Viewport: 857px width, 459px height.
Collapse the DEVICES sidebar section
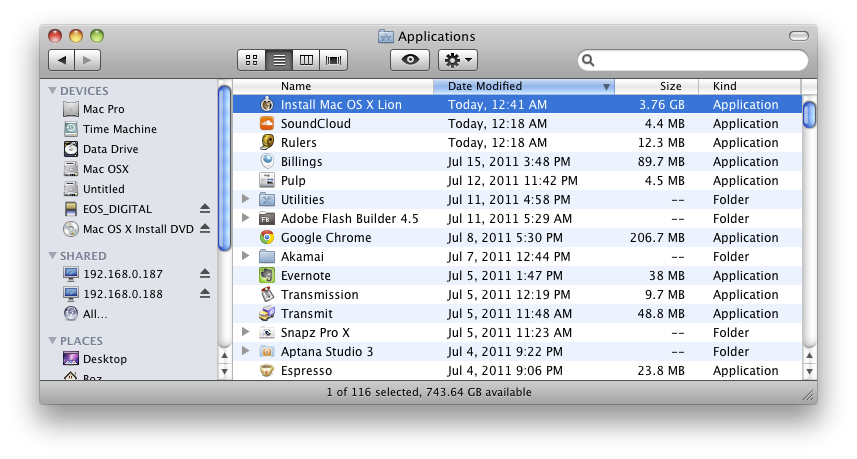53,91
